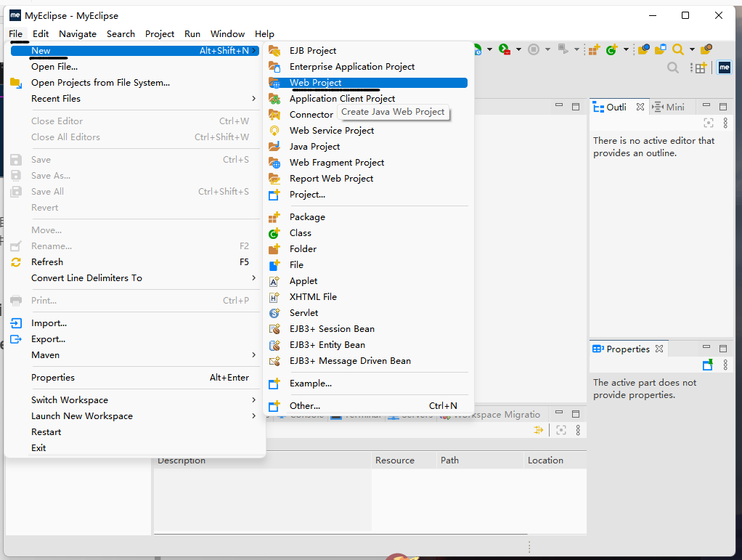Viewport: 742px width, 560px height.
Task: Click the grey quick access magnifier icon
Action: click(x=673, y=68)
